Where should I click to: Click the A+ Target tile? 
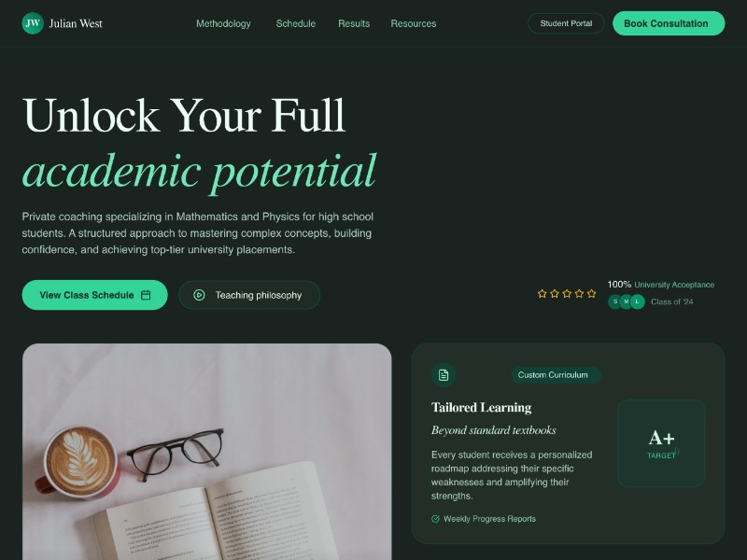tap(661, 443)
